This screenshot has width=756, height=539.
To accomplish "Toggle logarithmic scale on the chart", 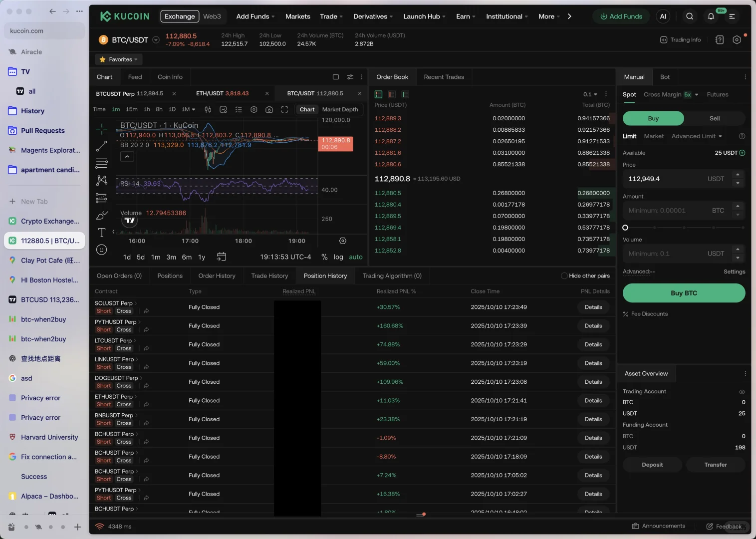I will (x=338, y=257).
